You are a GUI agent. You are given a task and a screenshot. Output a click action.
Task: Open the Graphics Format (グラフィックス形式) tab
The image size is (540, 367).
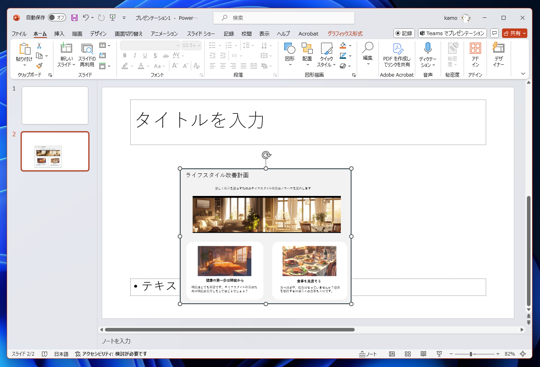coord(345,33)
